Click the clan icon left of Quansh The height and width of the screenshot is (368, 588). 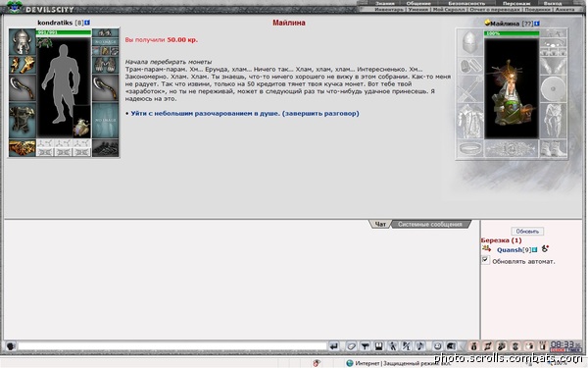[x=486, y=248]
